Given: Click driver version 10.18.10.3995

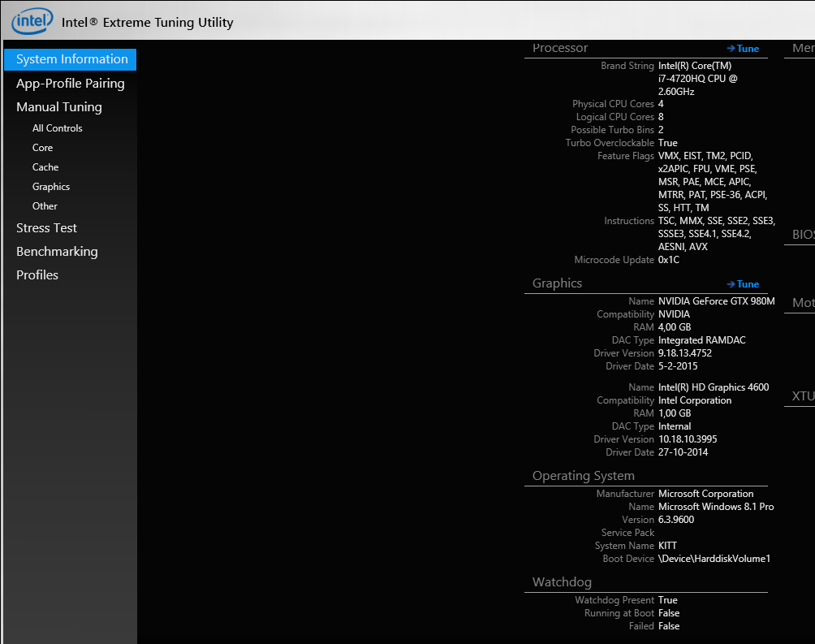Looking at the screenshot, I should pyautogui.click(x=688, y=439).
